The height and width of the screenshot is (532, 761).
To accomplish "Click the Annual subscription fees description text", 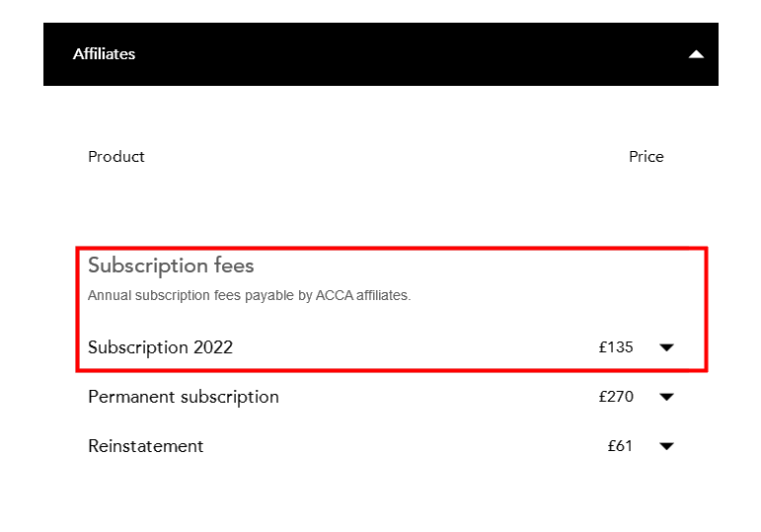I will pyautogui.click(x=249, y=295).
